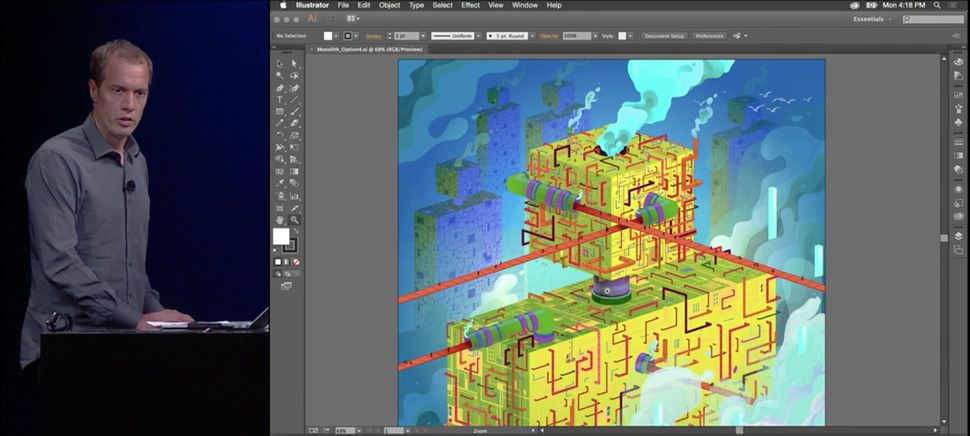Screen dimensions: 970x436
Task: Click the Opacity label link
Action: click(549, 36)
